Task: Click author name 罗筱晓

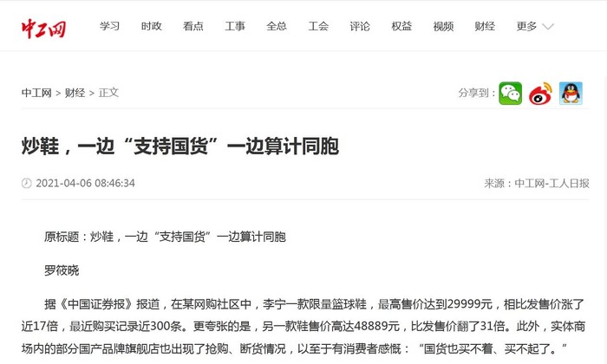Action: click(62, 270)
